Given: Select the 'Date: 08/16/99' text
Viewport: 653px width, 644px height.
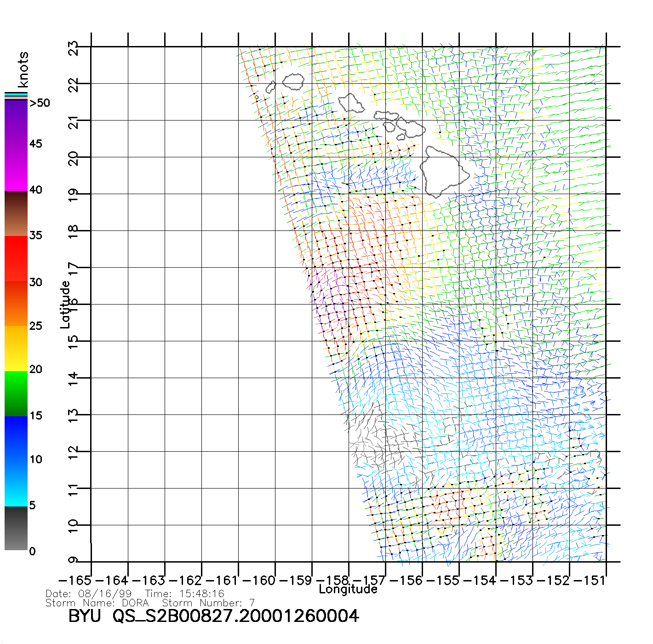Looking at the screenshot, I should 89,594.
